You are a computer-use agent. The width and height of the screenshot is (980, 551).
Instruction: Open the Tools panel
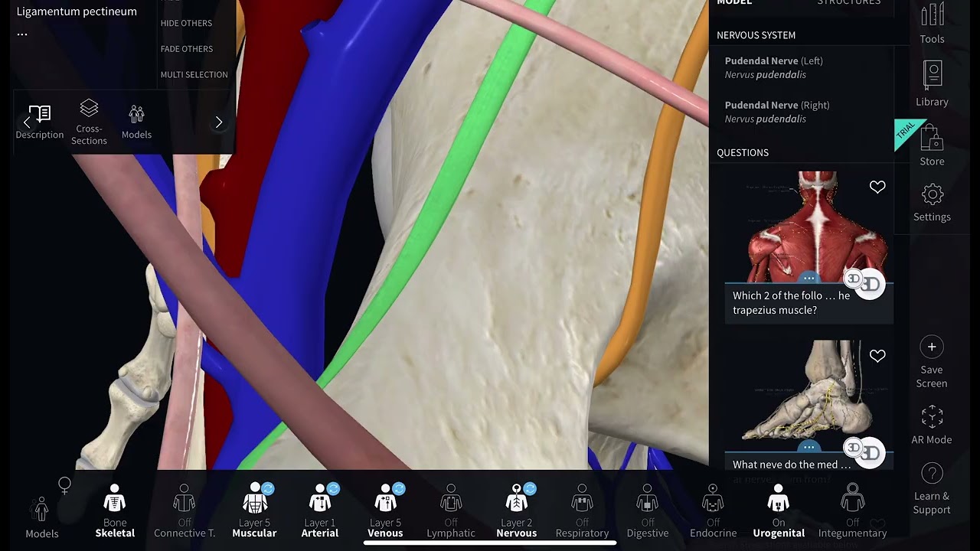(x=932, y=24)
